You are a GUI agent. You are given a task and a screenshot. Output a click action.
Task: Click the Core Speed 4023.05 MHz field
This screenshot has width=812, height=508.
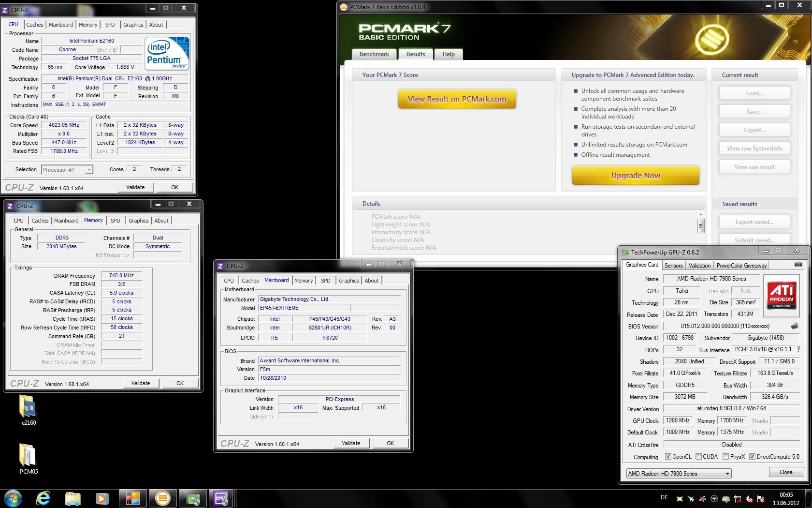pos(64,125)
